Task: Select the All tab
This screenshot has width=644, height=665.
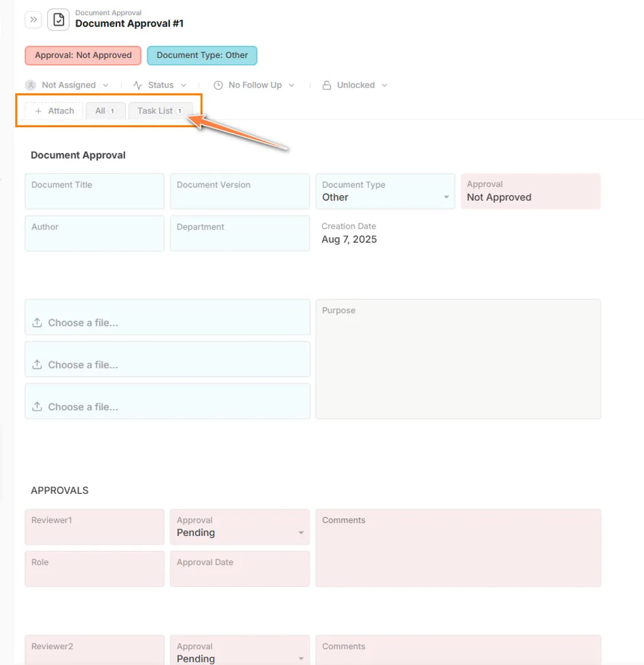Action: pyautogui.click(x=105, y=111)
